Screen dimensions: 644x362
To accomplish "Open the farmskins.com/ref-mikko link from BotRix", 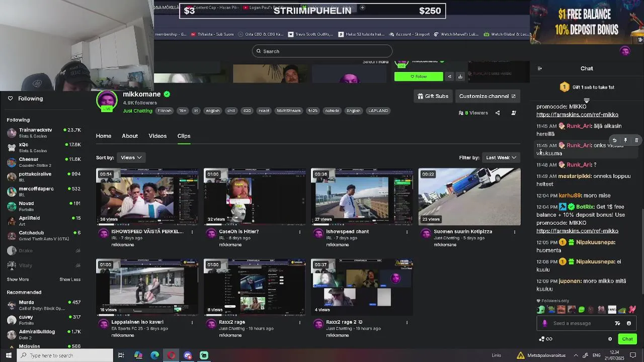I will [577, 231].
